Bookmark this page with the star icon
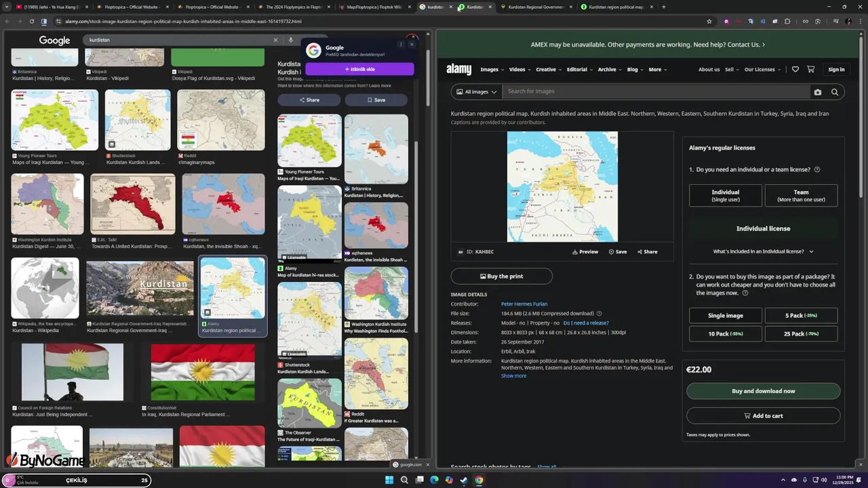 coord(709,22)
